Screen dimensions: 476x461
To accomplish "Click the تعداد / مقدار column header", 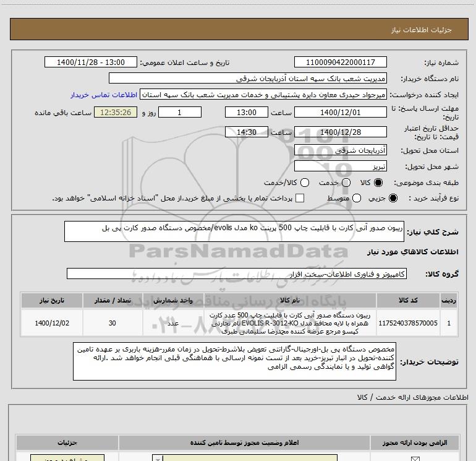I will 113,300.
